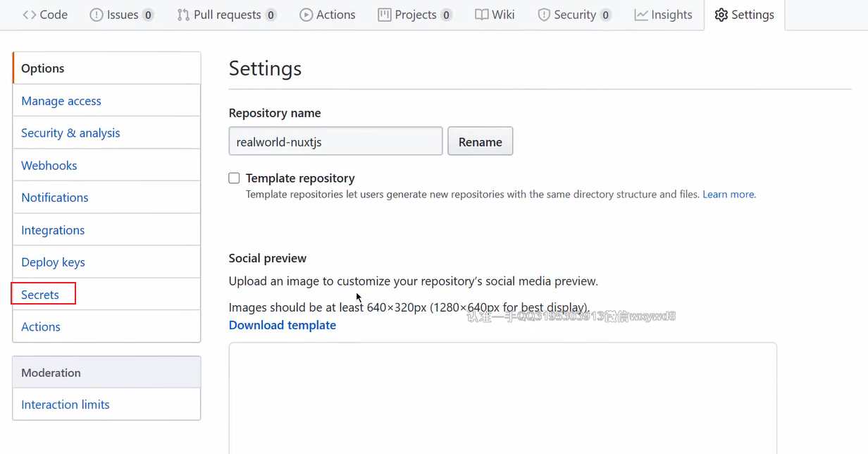This screenshot has width=868, height=454.
Task: Click the Wiki book icon
Action: (481, 15)
